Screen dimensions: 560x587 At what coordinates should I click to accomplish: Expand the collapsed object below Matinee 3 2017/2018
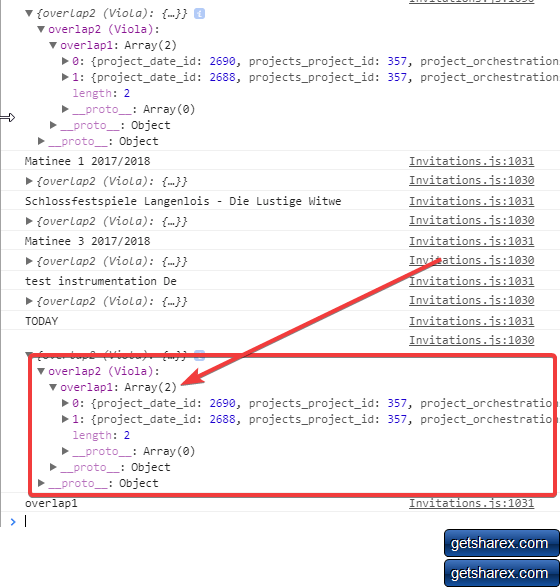click(x=29, y=261)
